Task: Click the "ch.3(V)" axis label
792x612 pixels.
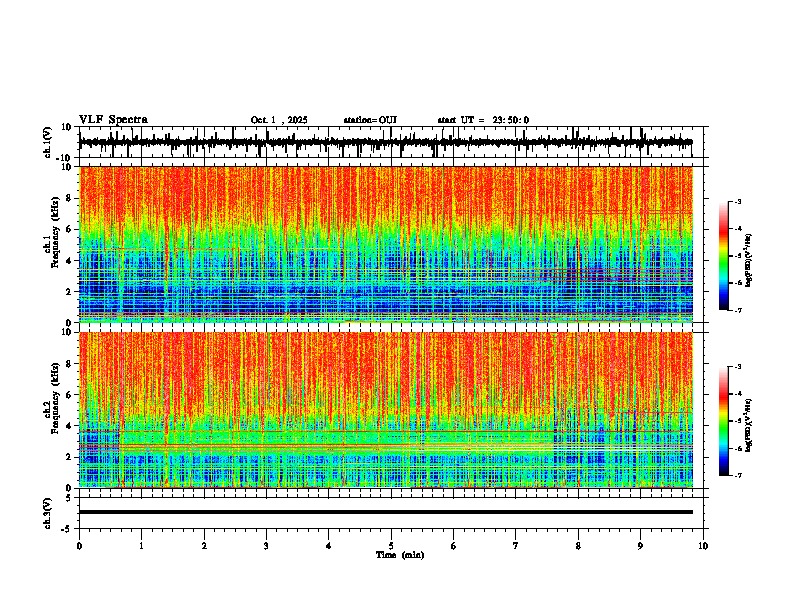Action: pyautogui.click(x=47, y=513)
